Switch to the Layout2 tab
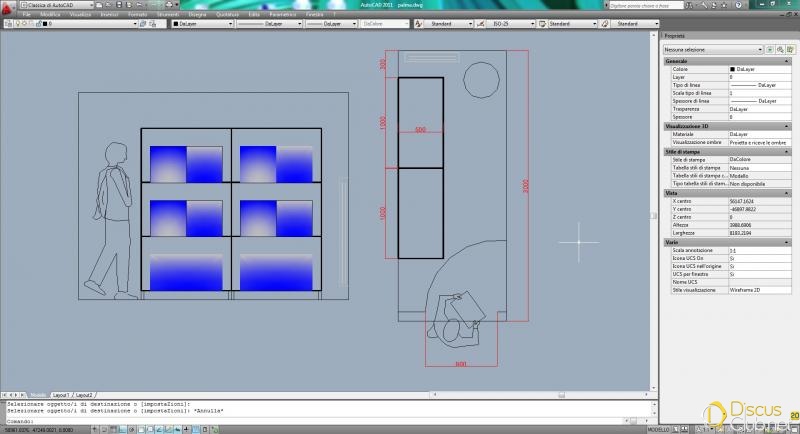 pos(84,395)
